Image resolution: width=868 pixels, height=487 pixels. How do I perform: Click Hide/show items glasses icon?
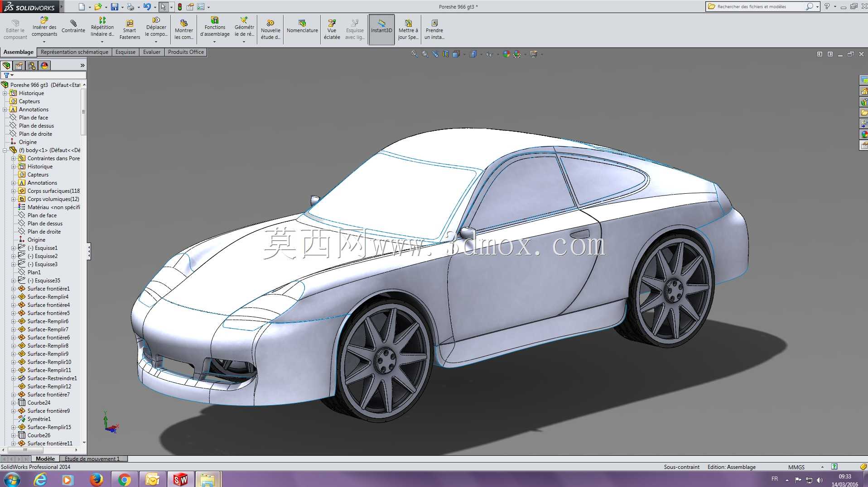(x=489, y=54)
